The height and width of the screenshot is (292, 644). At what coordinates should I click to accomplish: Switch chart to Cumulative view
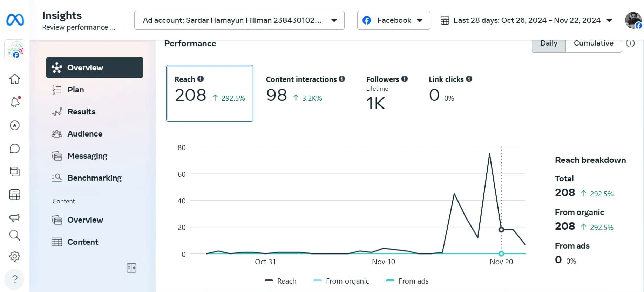[593, 43]
